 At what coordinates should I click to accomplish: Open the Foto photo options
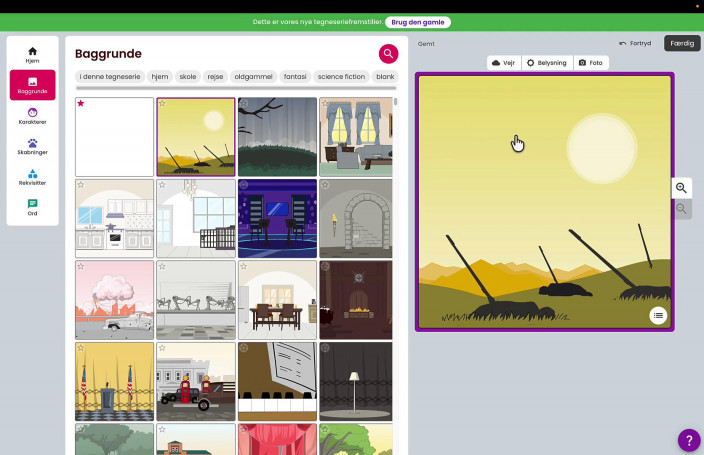[590, 63]
